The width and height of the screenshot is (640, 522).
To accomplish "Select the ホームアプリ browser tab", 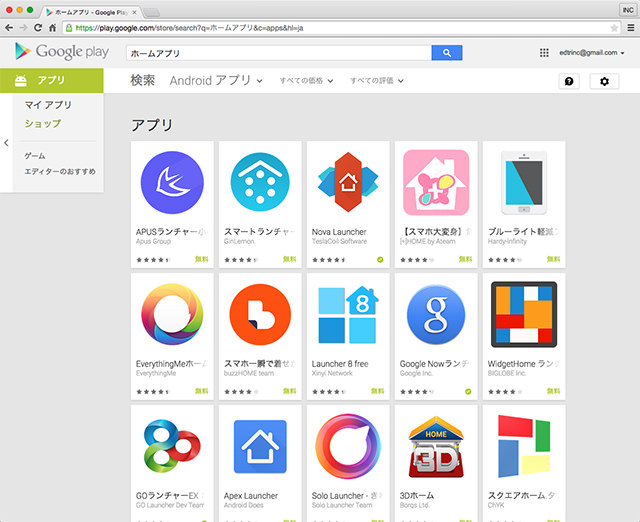I will 91,12.
